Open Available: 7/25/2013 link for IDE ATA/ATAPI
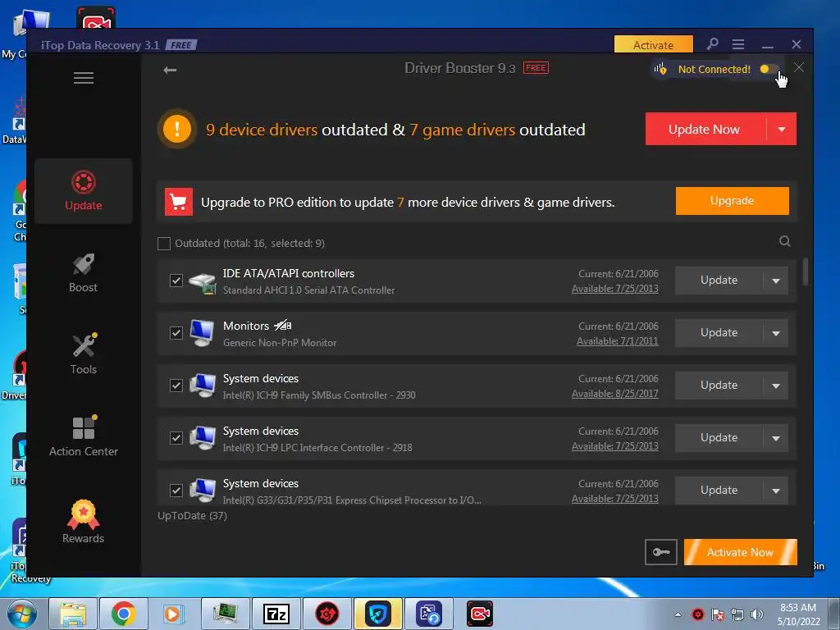 [615, 289]
